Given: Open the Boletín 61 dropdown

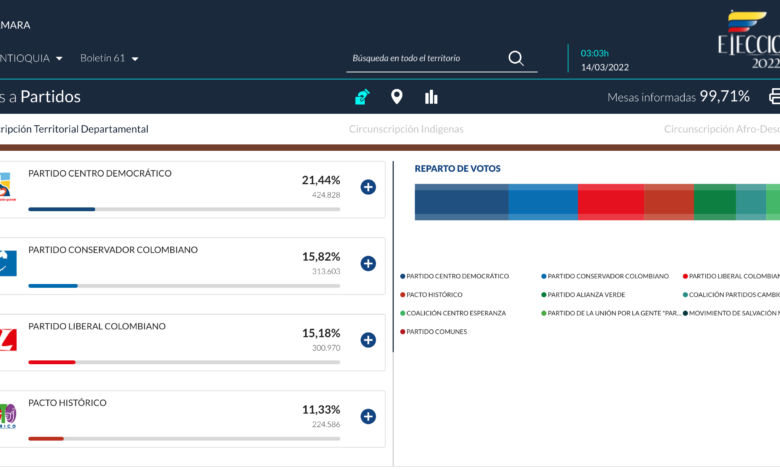Looking at the screenshot, I should pyautogui.click(x=109, y=58).
